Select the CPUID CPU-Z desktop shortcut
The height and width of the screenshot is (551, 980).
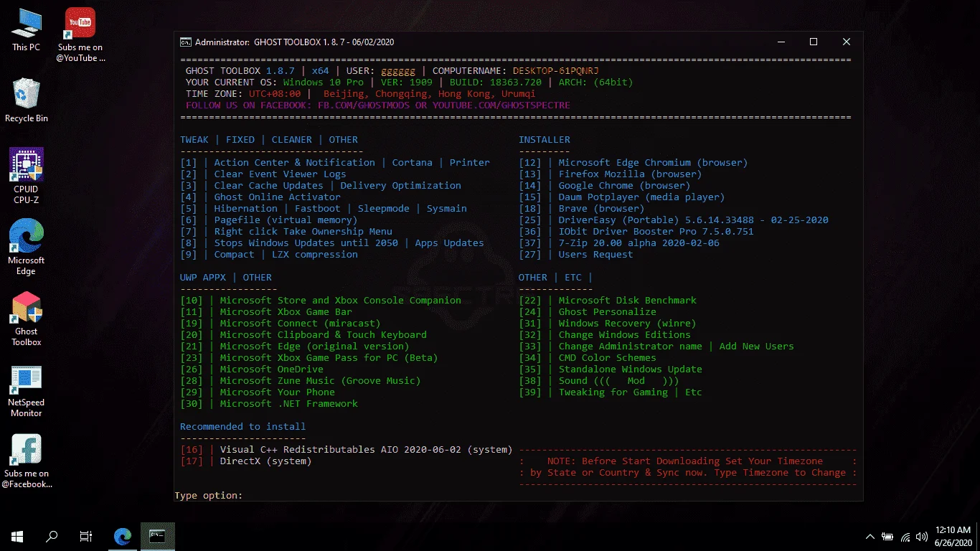tap(27, 176)
